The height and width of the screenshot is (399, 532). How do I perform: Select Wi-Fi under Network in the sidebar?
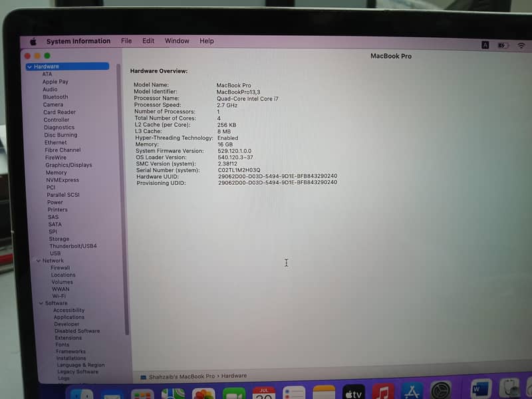(59, 296)
